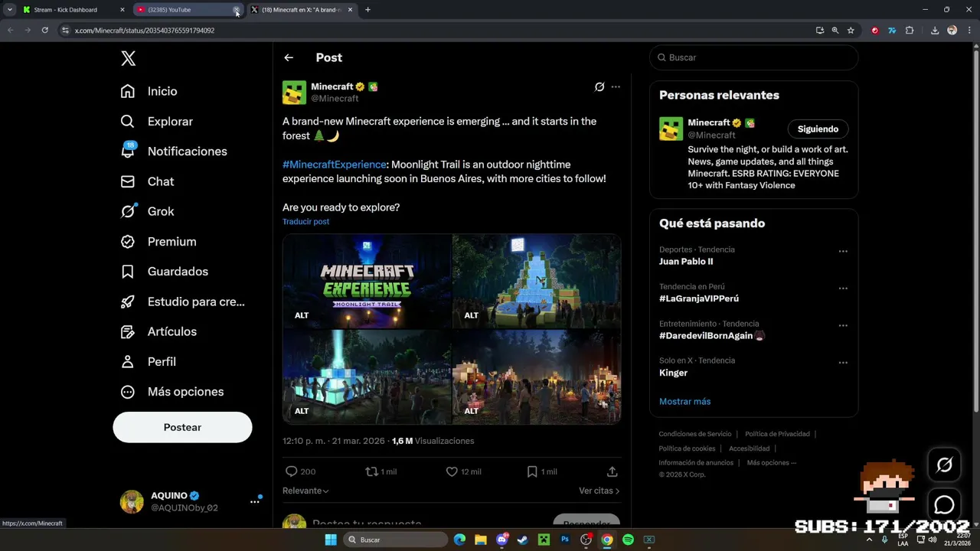Open the #MinecraftExperience hashtag
Viewport: 980px width, 551px height.
coord(334,165)
